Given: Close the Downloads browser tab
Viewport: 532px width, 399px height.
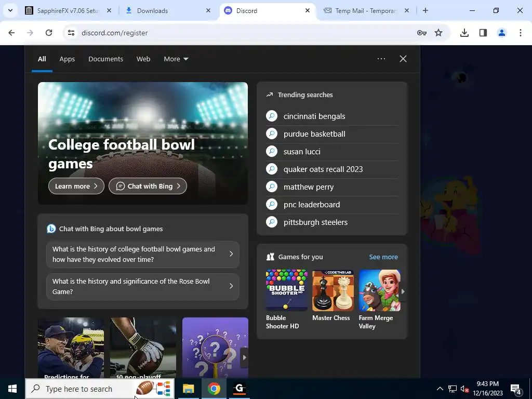Looking at the screenshot, I should (208, 10).
